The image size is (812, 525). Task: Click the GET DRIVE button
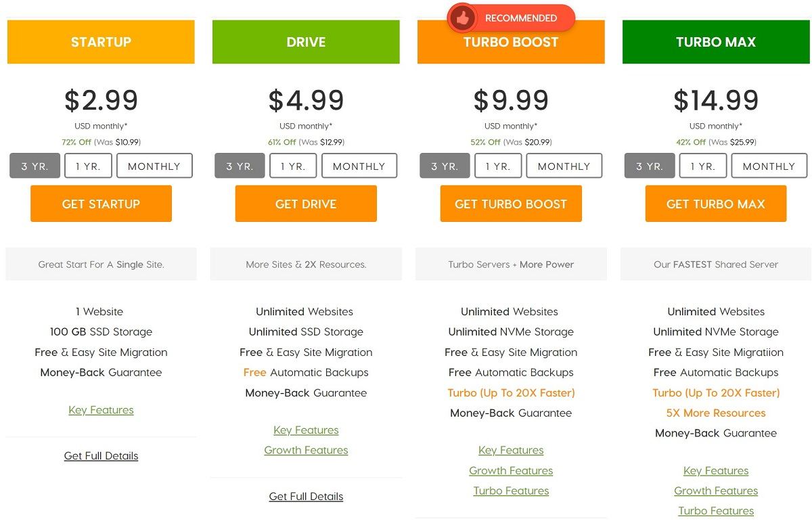[x=306, y=204]
